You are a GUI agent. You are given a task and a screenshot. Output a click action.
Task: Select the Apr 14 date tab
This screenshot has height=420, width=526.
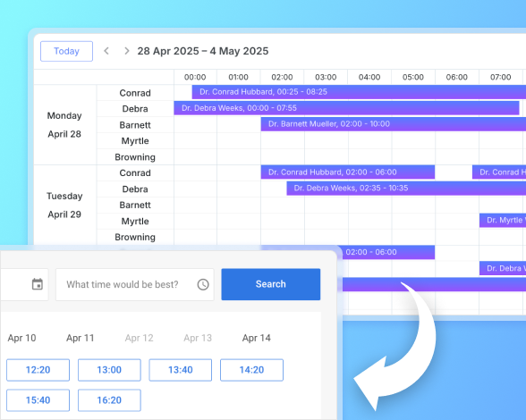pos(256,338)
